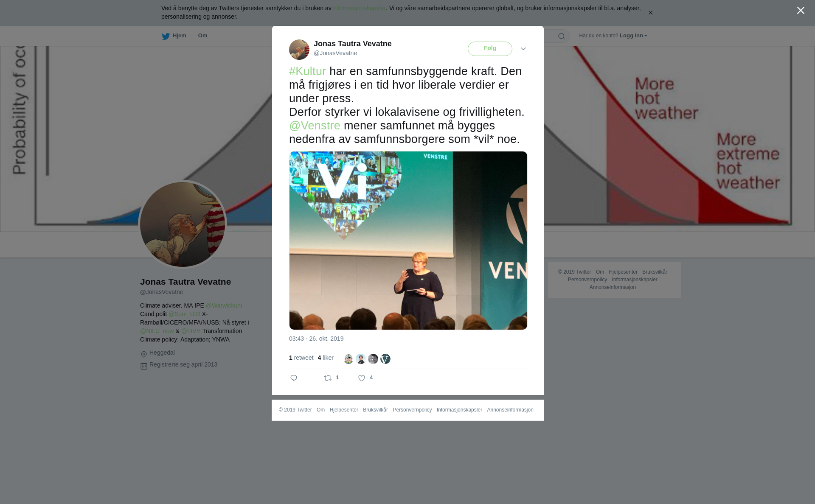Open Venstre logo avatar among likers
Image resolution: width=815 pixels, height=504 pixels.
point(385,359)
